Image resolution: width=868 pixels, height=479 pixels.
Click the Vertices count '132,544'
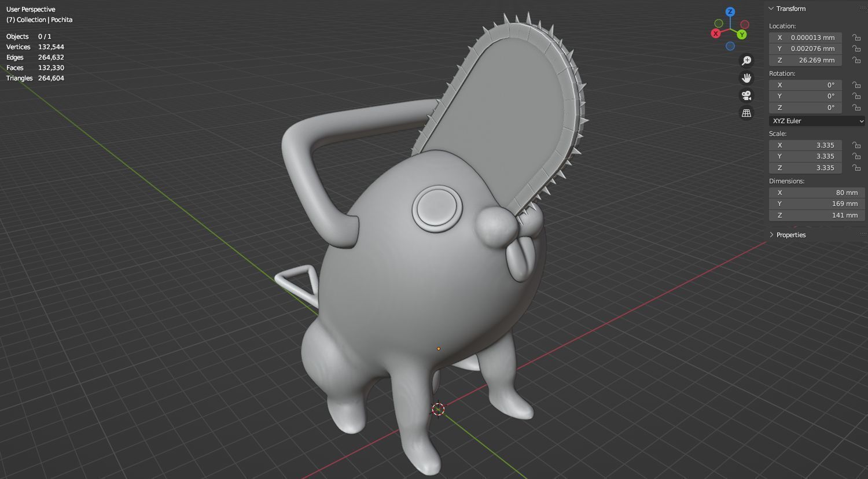coord(51,47)
